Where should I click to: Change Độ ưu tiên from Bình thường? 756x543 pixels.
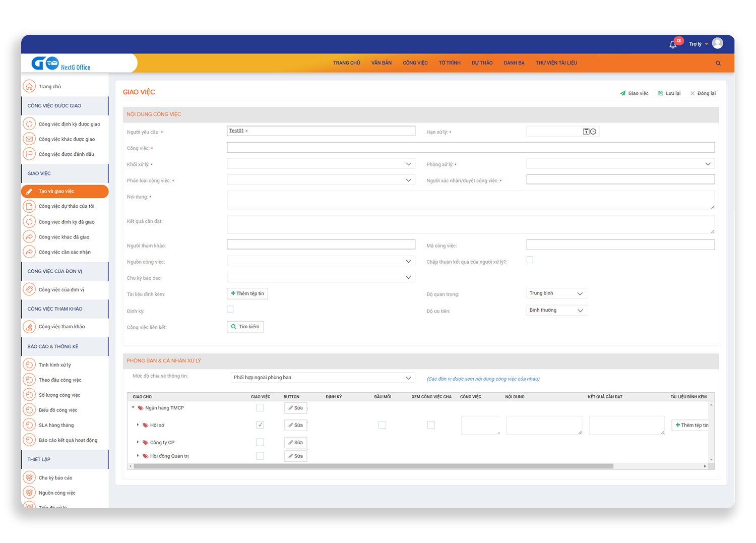pos(556,311)
